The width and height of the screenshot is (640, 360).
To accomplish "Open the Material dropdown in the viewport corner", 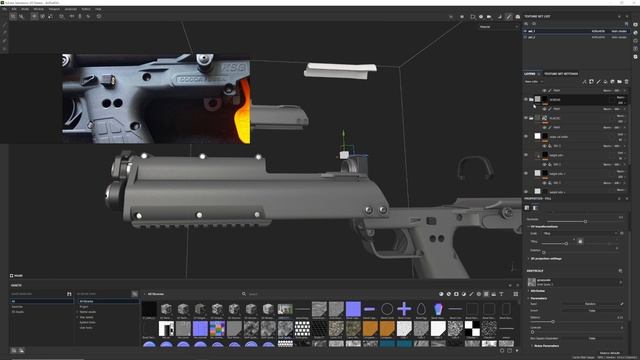I will point(498,27).
